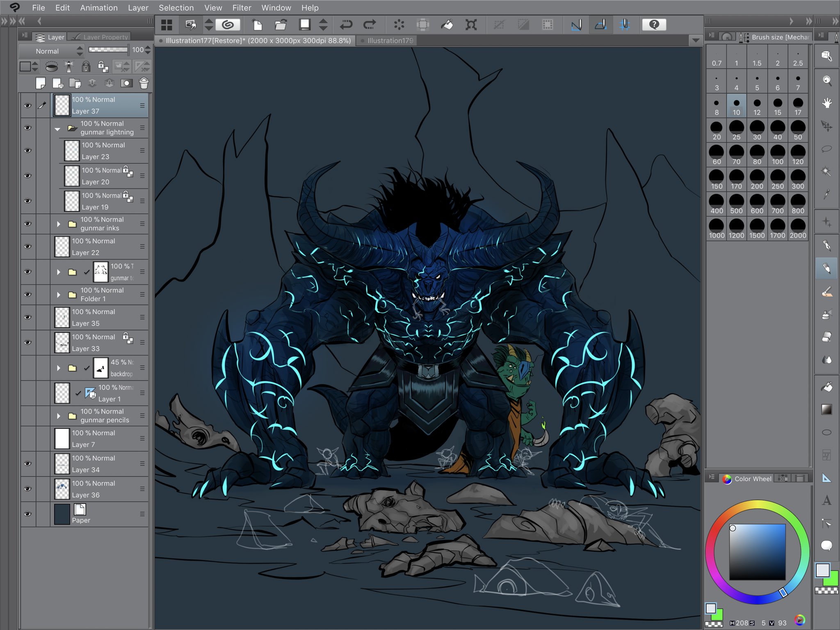Click the Paper layer dark thumbnail
This screenshot has width=840, height=630.
click(62, 514)
